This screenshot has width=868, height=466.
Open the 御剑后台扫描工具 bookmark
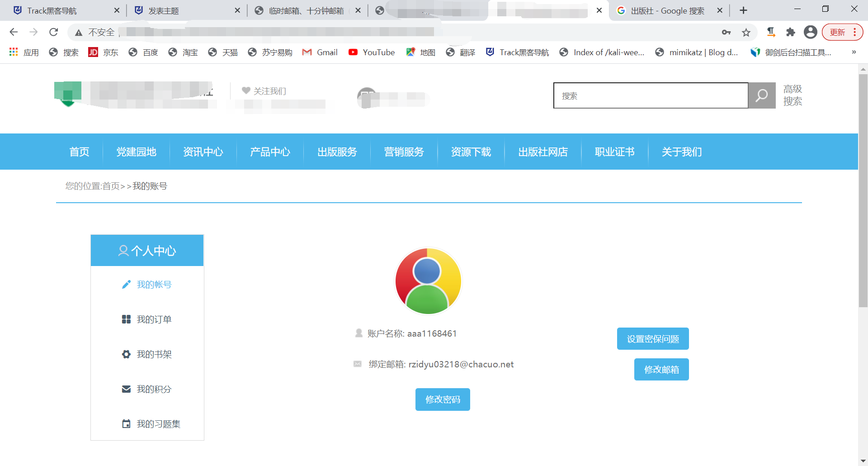click(x=791, y=52)
